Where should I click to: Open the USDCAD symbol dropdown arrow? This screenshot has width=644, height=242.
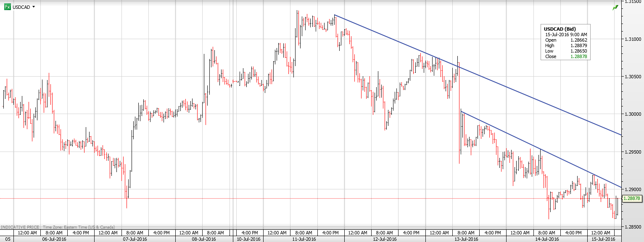click(x=34, y=7)
